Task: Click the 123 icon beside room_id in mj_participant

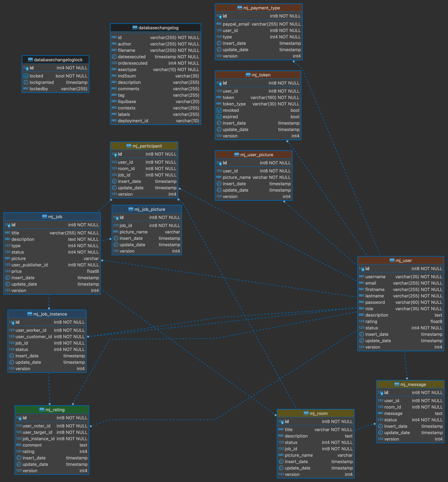Action: tap(114, 168)
